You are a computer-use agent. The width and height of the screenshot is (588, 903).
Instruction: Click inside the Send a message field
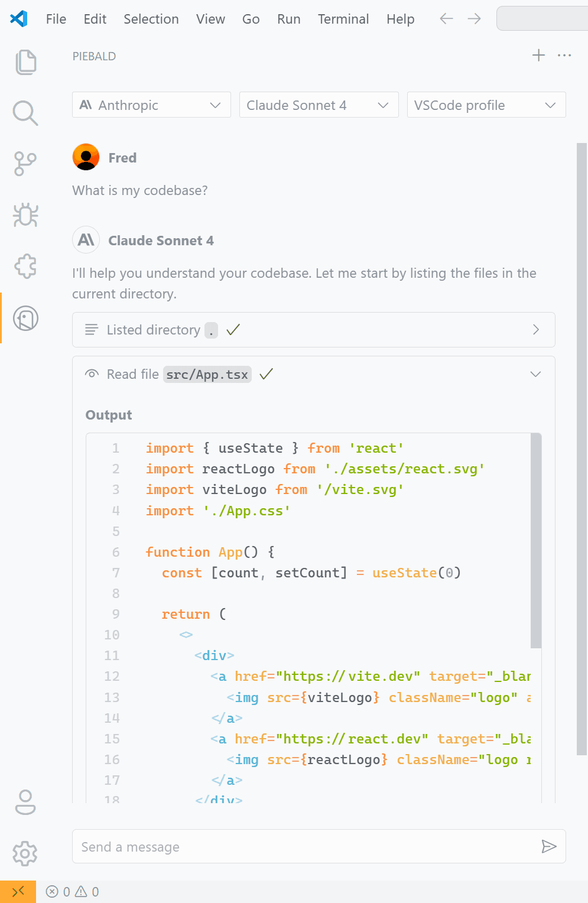tap(295, 846)
